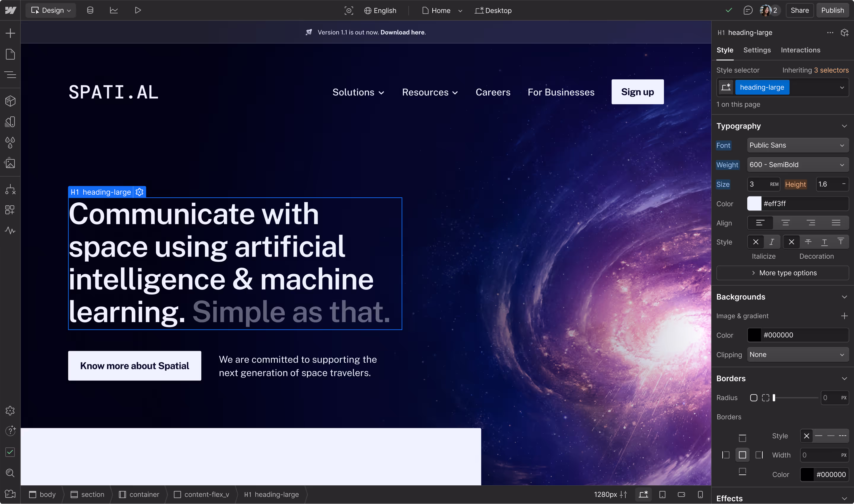Open the Navigator panel icon
Image resolution: width=854 pixels, height=504 pixels.
[10, 74]
